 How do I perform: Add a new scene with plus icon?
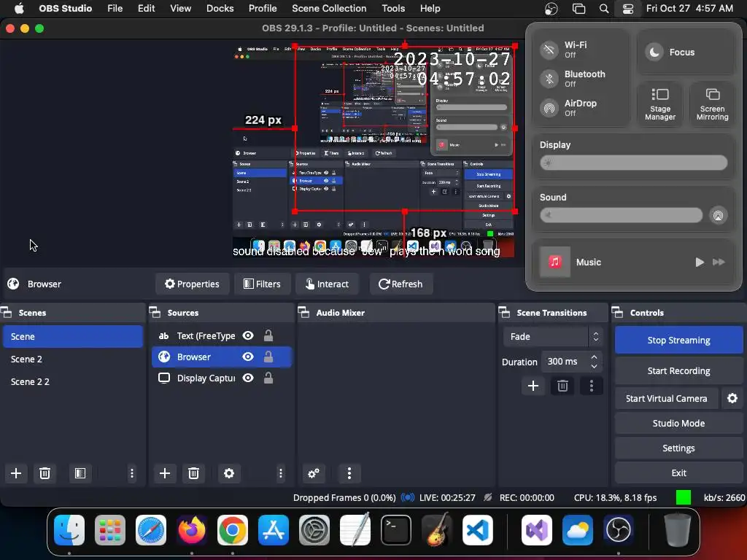coord(16,473)
